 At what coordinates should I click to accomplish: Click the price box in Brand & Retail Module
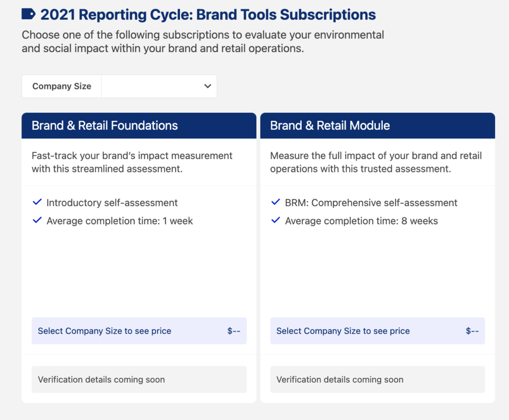tap(378, 331)
